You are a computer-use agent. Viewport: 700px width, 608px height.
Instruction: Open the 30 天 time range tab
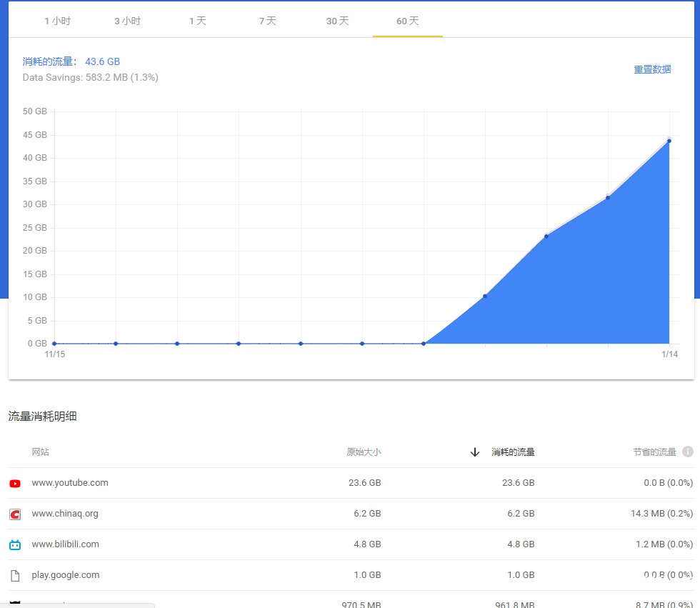(x=337, y=21)
